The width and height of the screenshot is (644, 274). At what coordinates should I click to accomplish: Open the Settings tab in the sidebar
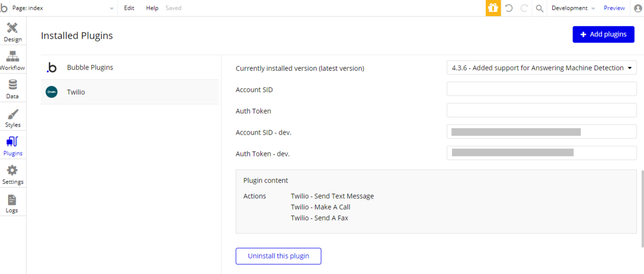(x=12, y=175)
